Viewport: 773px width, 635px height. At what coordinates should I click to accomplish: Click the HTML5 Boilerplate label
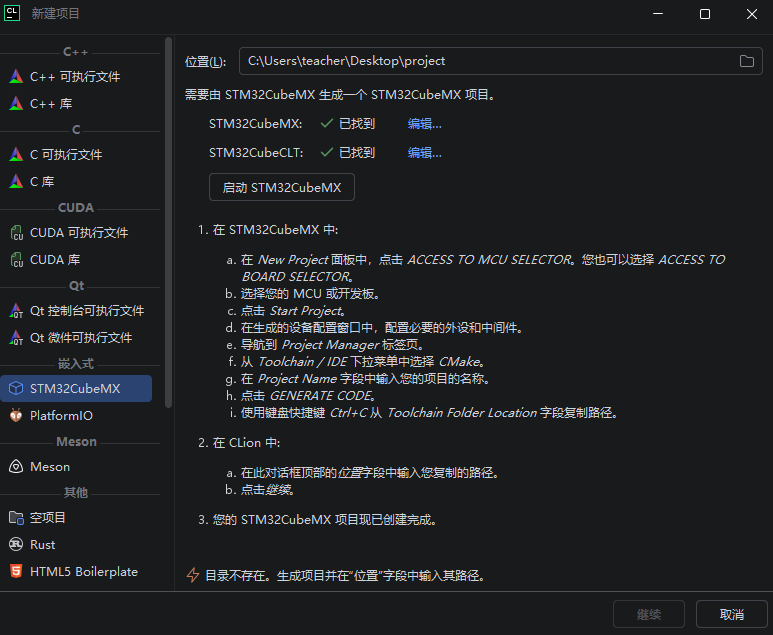[x=84, y=572]
